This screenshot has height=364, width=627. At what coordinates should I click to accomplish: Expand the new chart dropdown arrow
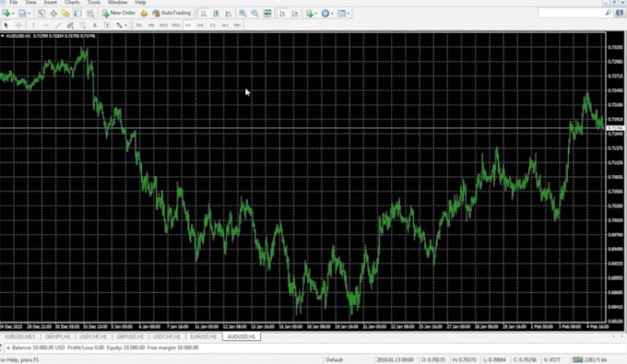click(13, 13)
